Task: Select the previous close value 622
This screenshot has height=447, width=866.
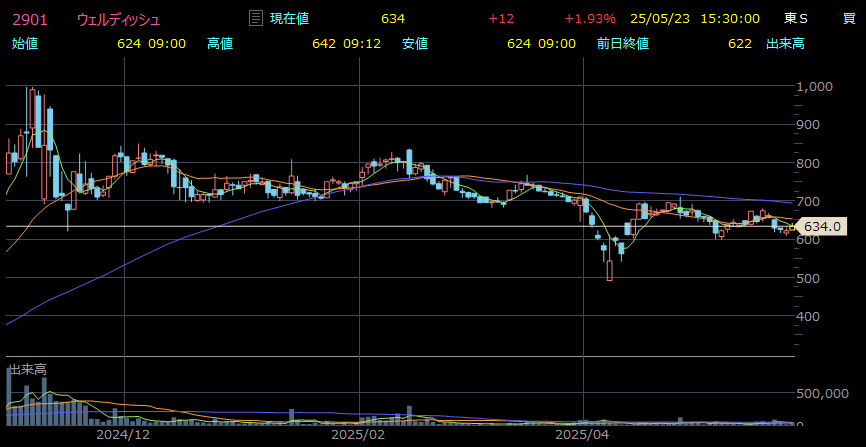Action: click(x=740, y=44)
